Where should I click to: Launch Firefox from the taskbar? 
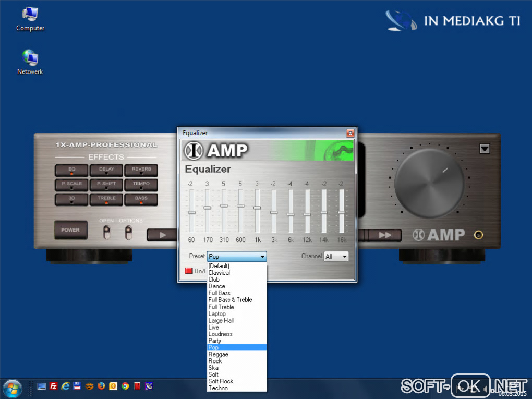[x=101, y=386]
